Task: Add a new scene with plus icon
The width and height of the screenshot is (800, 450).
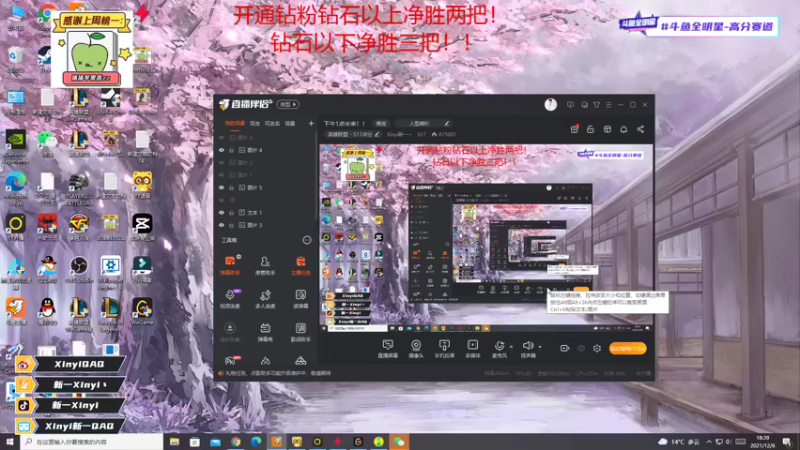Action: tap(311, 123)
